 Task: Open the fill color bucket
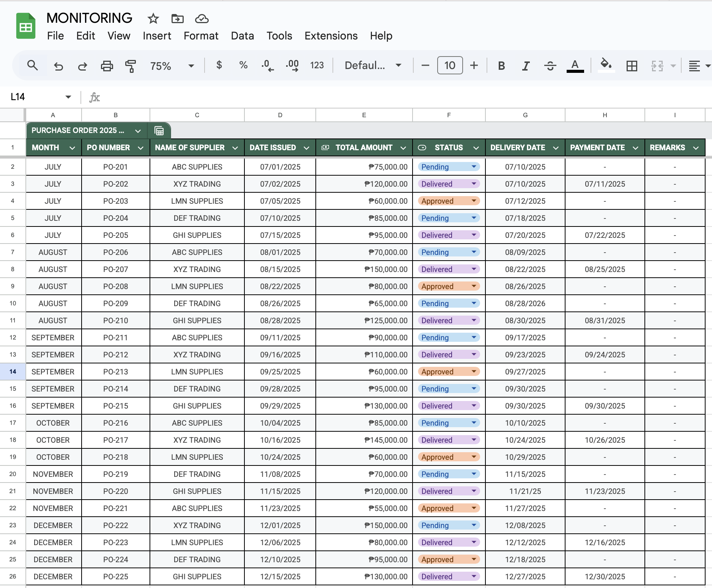(x=606, y=65)
